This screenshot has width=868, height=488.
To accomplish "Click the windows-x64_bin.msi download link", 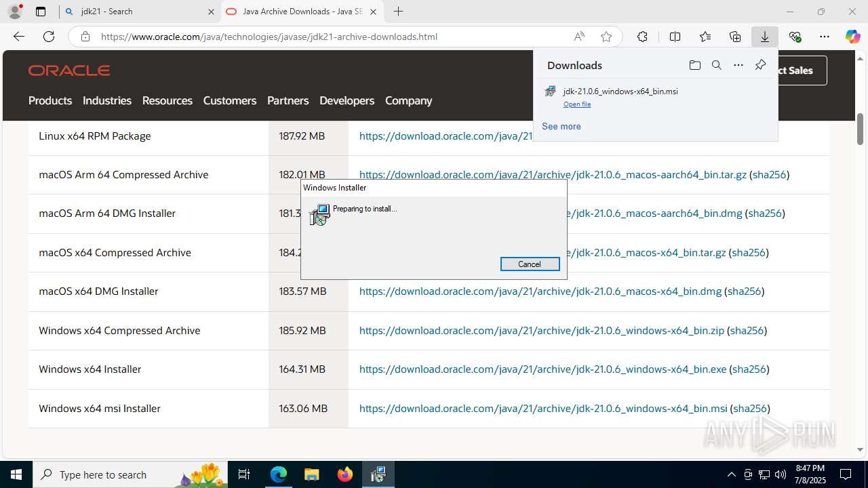I will 543,409.
